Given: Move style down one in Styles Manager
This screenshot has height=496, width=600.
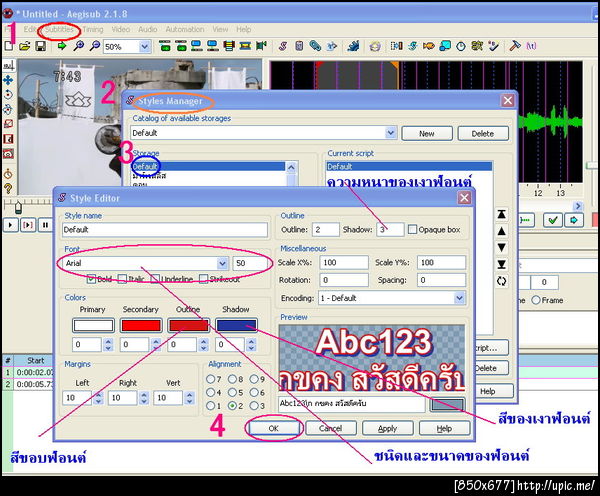Looking at the screenshot, I should tap(502, 248).
